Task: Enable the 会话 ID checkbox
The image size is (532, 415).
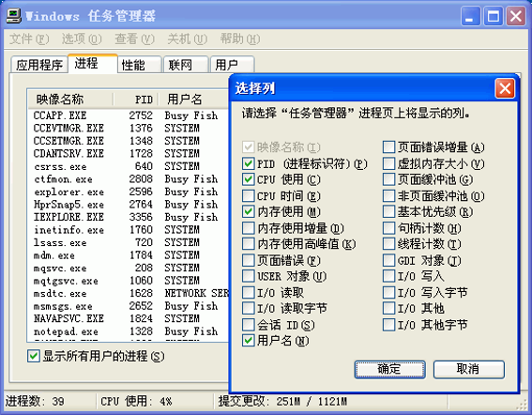Action: coord(249,325)
